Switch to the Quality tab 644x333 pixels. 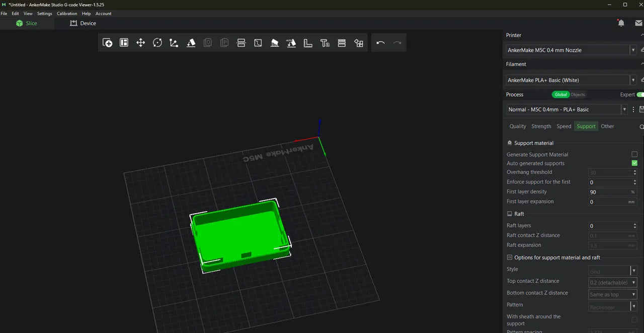click(x=517, y=126)
